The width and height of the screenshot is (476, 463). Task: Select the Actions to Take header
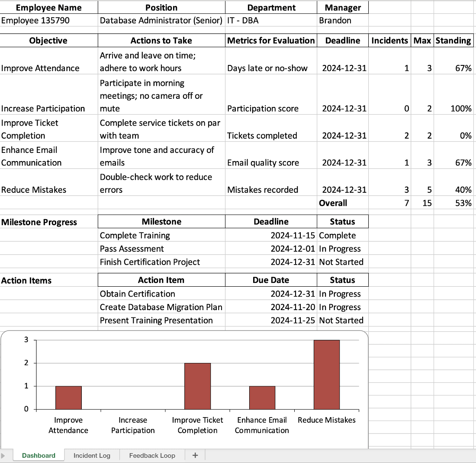click(161, 40)
